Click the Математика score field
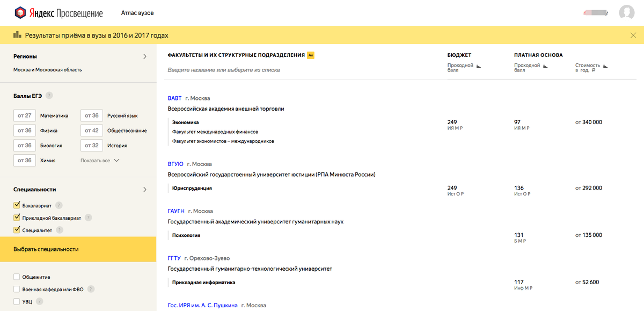 24,115
